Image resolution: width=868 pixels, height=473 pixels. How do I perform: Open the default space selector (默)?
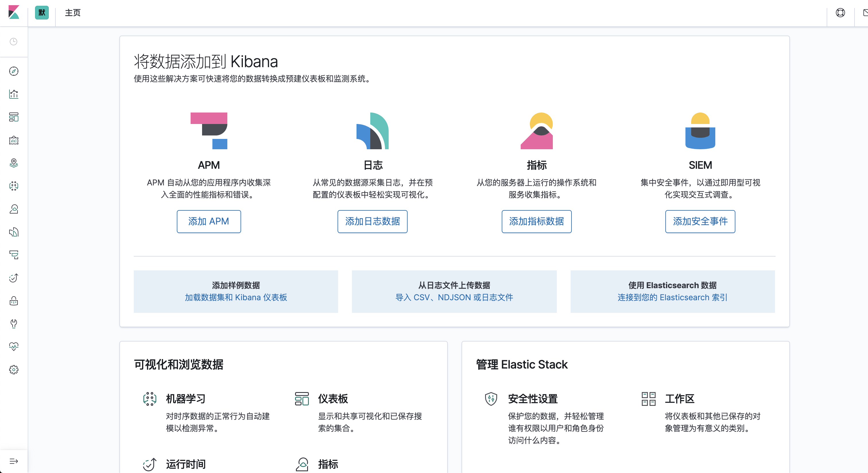point(42,13)
